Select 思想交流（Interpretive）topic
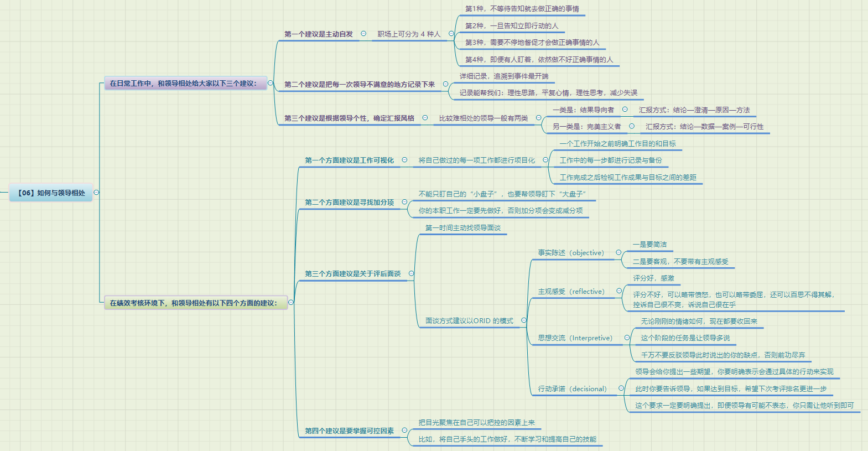The width and height of the screenshot is (868, 451). [575, 338]
